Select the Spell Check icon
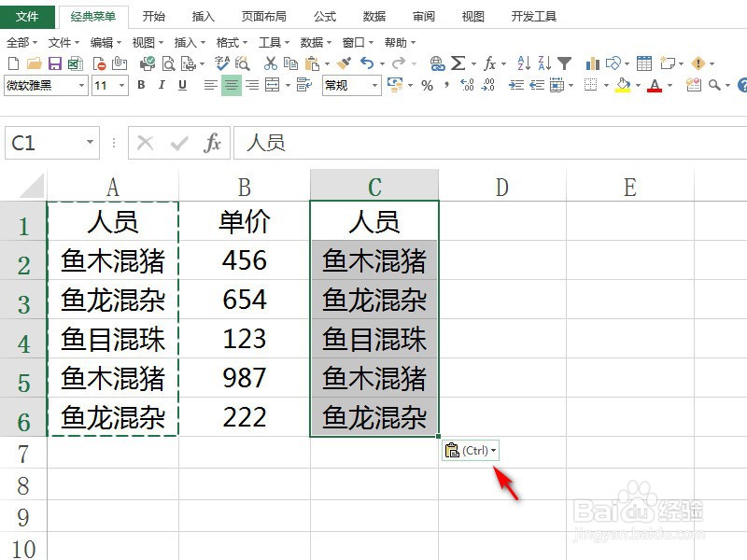 pos(221,64)
